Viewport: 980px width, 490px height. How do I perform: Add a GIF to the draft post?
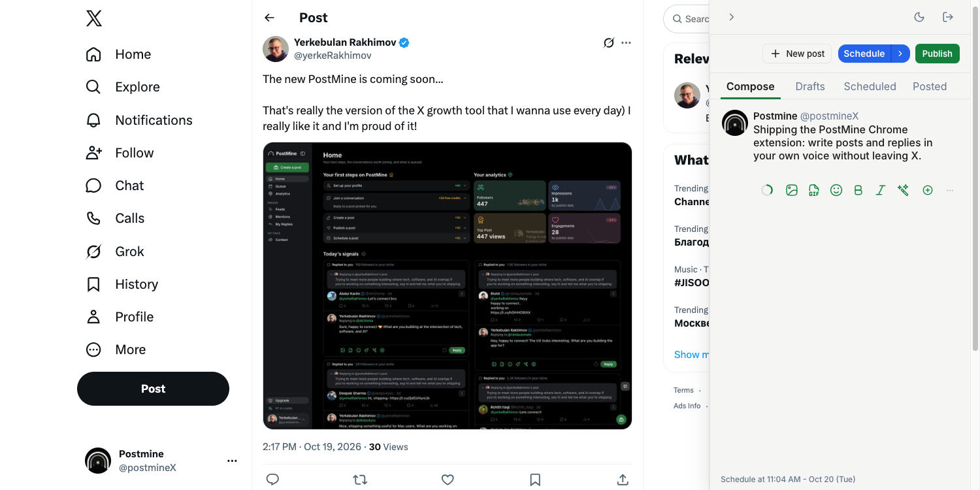tap(814, 190)
